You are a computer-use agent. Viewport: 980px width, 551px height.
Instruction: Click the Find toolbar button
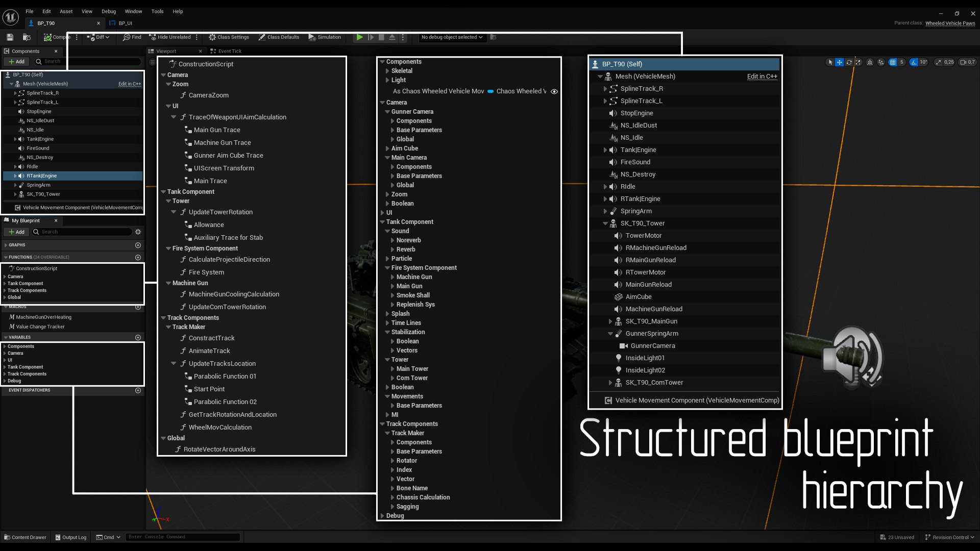tap(132, 37)
